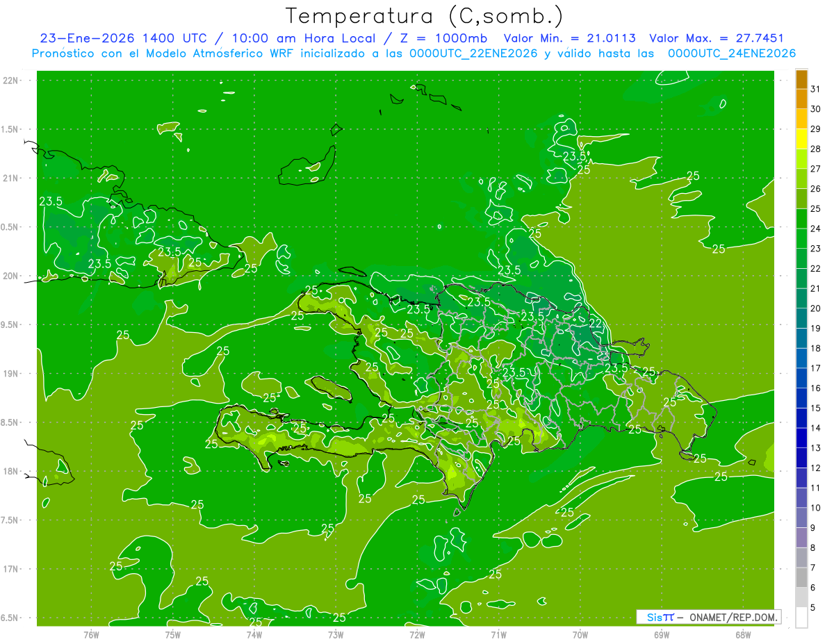Select the lime swatch between 27 and 28

click(801, 159)
